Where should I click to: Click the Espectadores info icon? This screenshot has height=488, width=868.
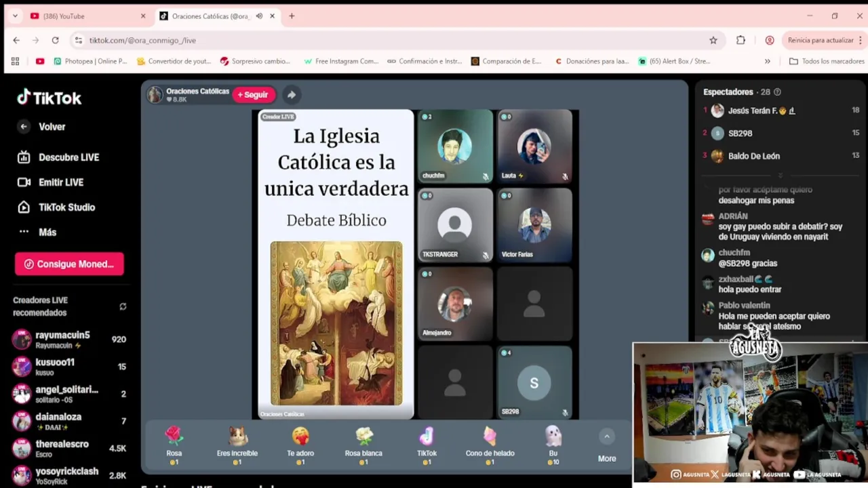(x=777, y=92)
